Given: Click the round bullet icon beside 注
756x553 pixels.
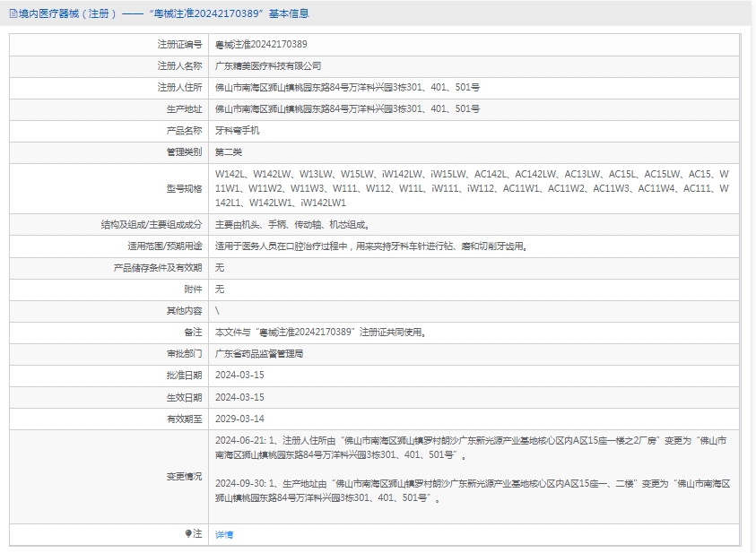Looking at the screenshot, I should [188, 533].
